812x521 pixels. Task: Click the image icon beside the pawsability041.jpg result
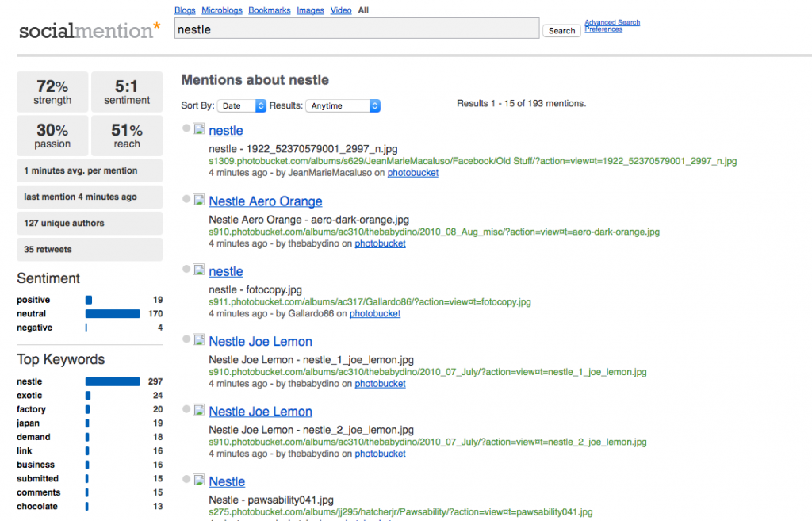(x=199, y=480)
